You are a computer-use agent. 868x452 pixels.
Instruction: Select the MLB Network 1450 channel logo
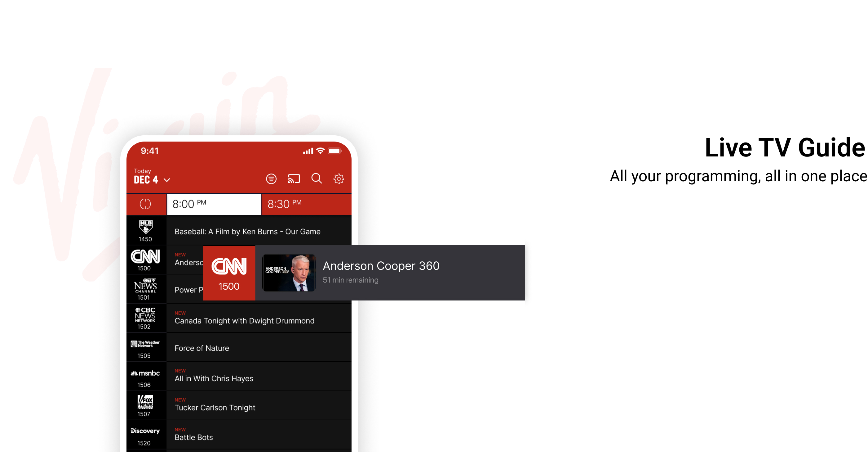point(146,231)
